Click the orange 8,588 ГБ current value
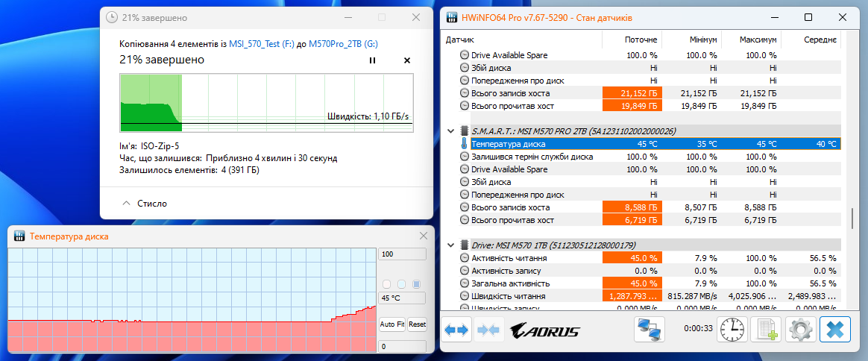Image resolution: width=868 pixels, height=361 pixels. (x=632, y=207)
